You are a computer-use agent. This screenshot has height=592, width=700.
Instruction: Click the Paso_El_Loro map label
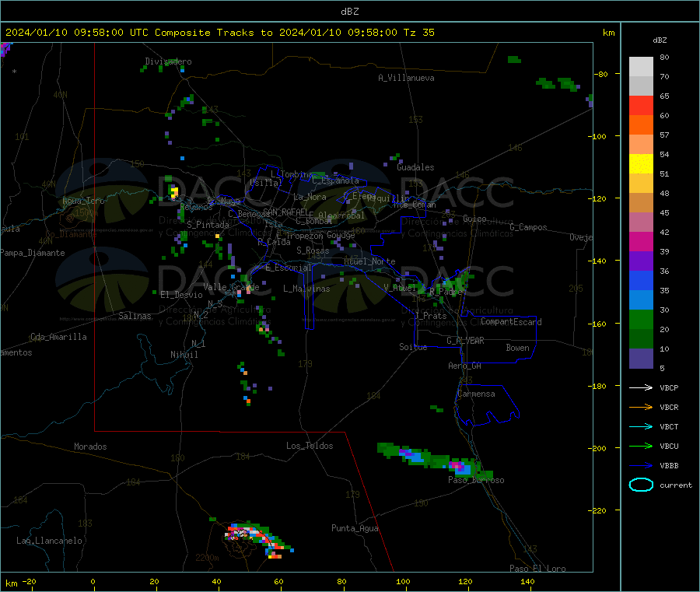(x=537, y=569)
